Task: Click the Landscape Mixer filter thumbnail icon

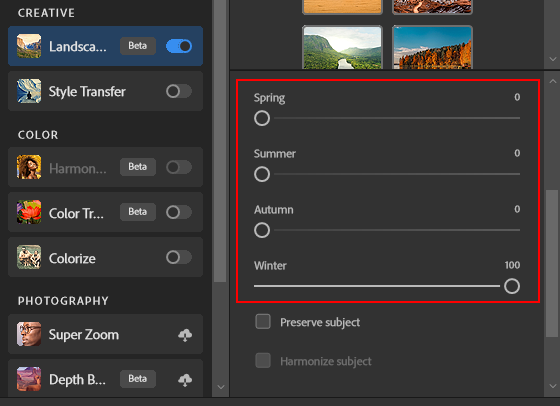Action: (x=29, y=46)
